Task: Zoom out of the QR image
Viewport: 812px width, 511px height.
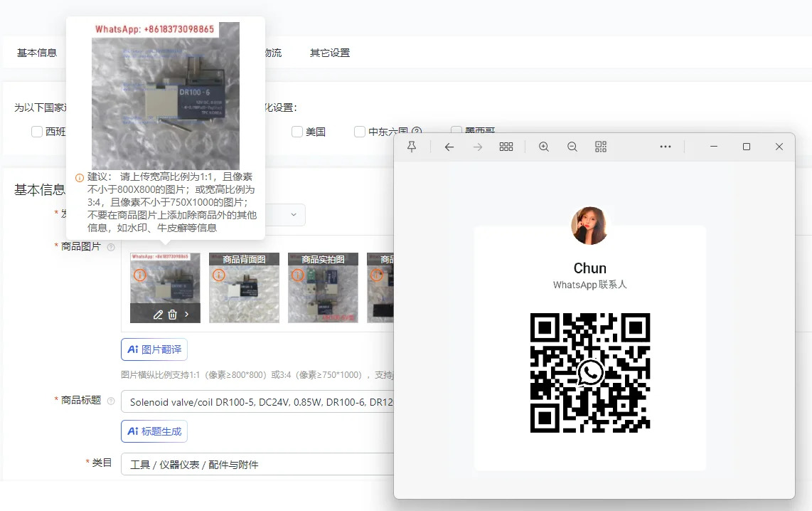Action: click(572, 147)
